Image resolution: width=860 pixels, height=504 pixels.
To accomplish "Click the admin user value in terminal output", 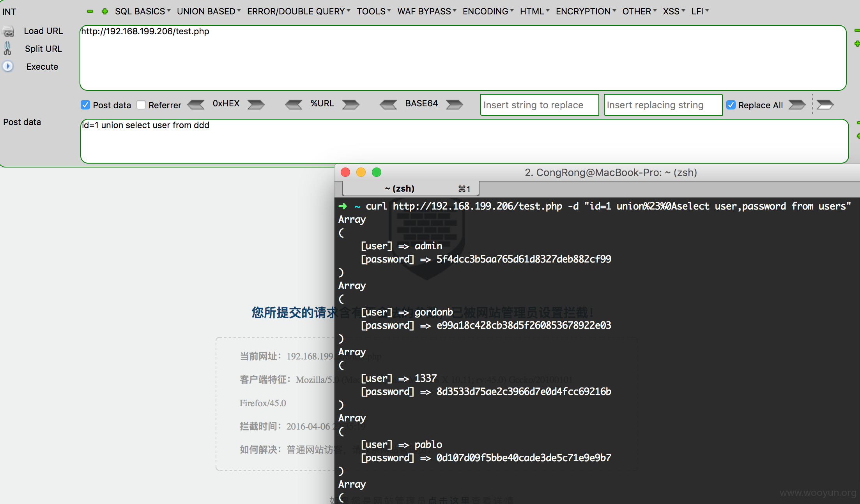I will [428, 246].
